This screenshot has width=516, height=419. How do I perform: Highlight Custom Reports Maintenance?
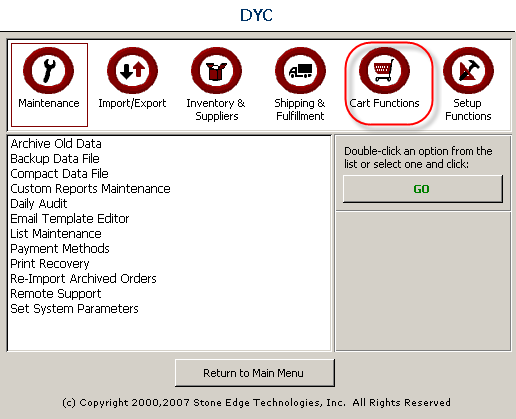click(x=90, y=189)
